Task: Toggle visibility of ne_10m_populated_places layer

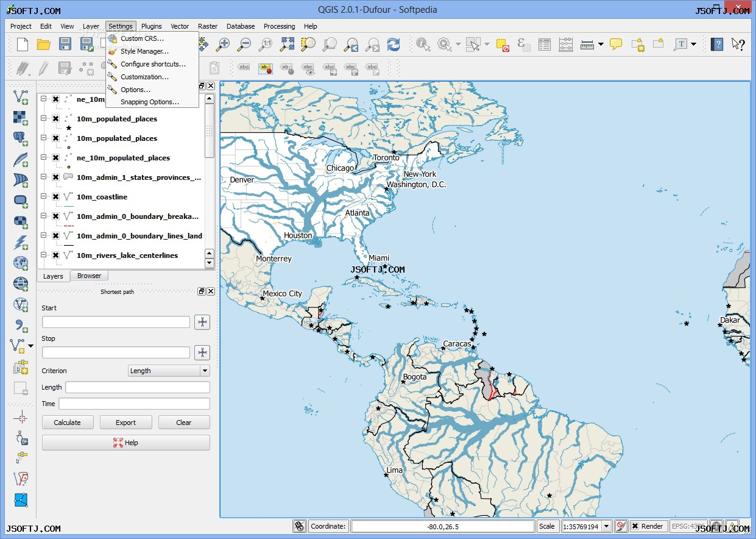Action: point(55,158)
